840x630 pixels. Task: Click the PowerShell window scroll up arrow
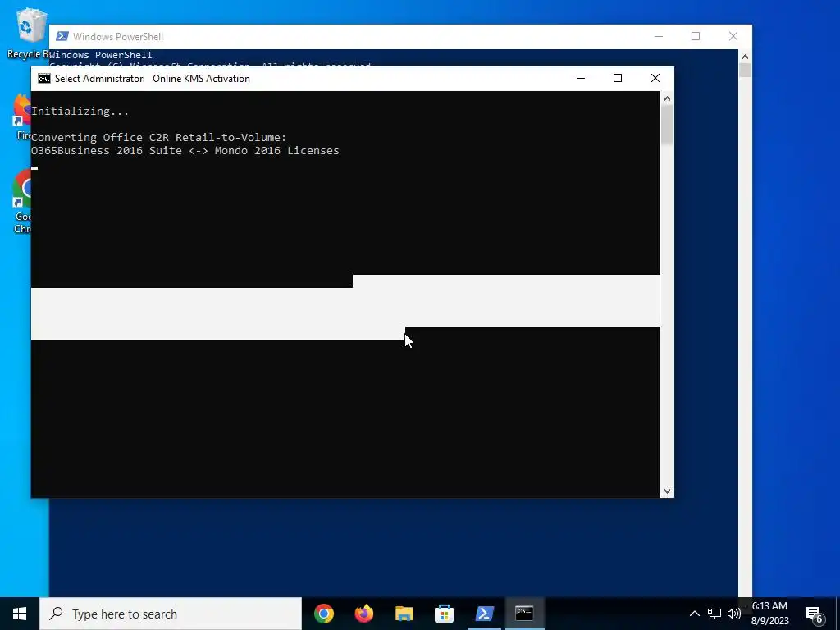click(745, 57)
